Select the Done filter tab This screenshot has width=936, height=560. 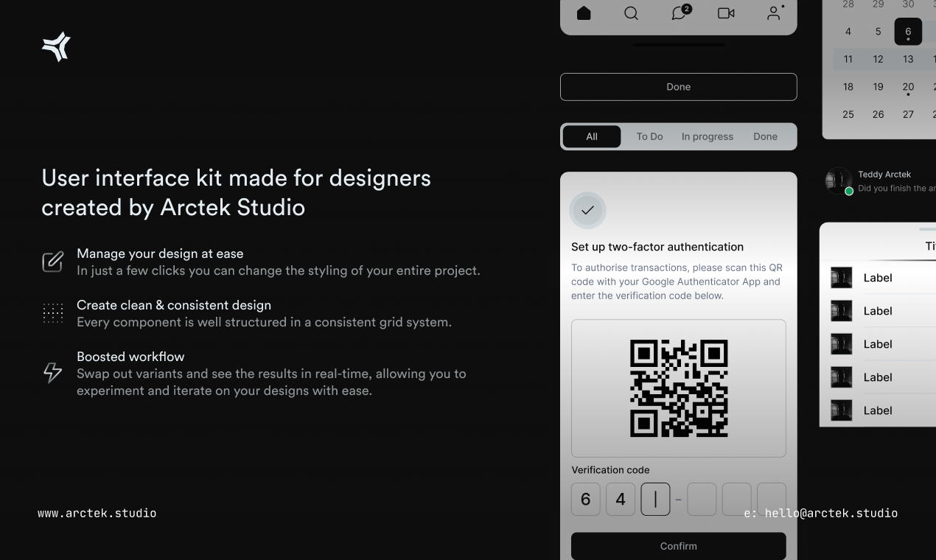765,136
